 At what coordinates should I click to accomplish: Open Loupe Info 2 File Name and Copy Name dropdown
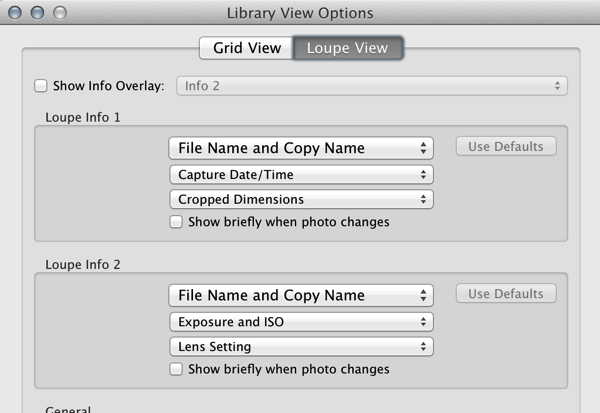300,295
